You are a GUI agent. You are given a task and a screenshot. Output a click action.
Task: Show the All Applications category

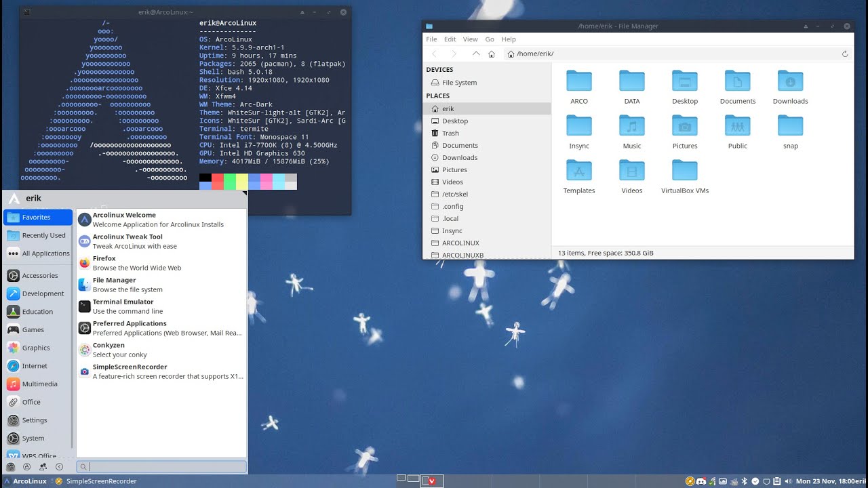38,253
